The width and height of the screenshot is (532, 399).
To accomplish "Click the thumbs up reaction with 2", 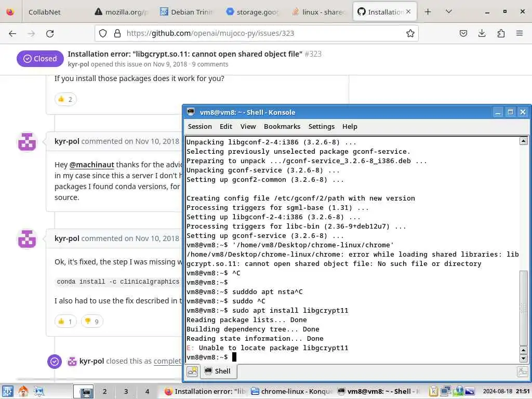I will click(x=65, y=99).
